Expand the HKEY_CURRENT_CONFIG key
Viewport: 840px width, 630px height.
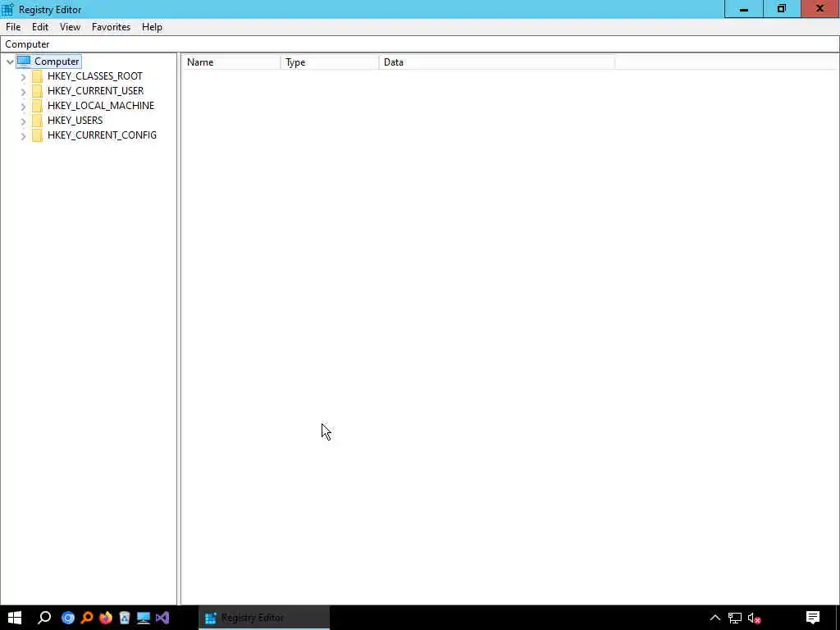click(x=23, y=136)
